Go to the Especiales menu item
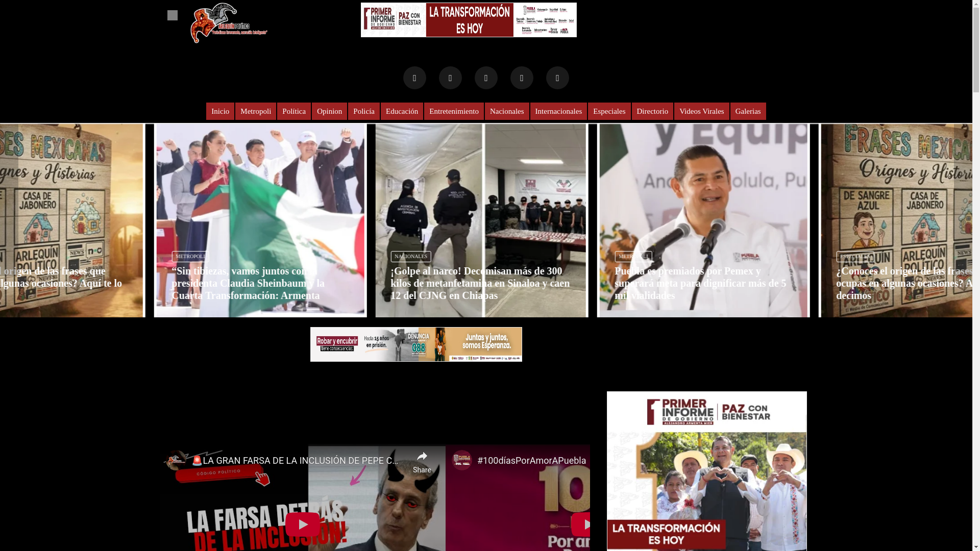The height and width of the screenshot is (551, 980). click(x=609, y=111)
